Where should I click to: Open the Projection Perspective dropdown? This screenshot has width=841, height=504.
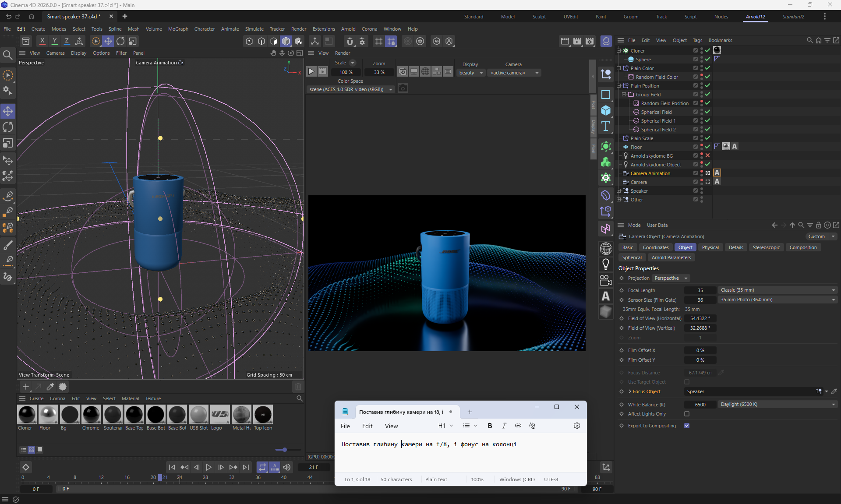(671, 278)
